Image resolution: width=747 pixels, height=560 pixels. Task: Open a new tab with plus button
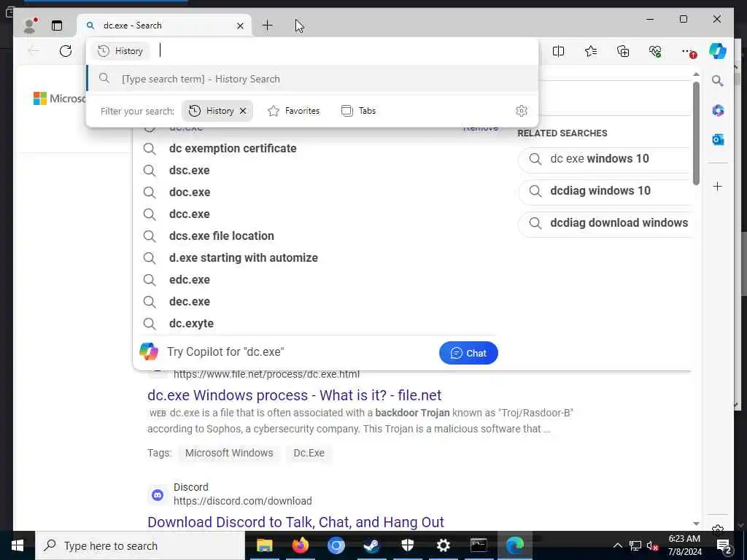point(267,26)
